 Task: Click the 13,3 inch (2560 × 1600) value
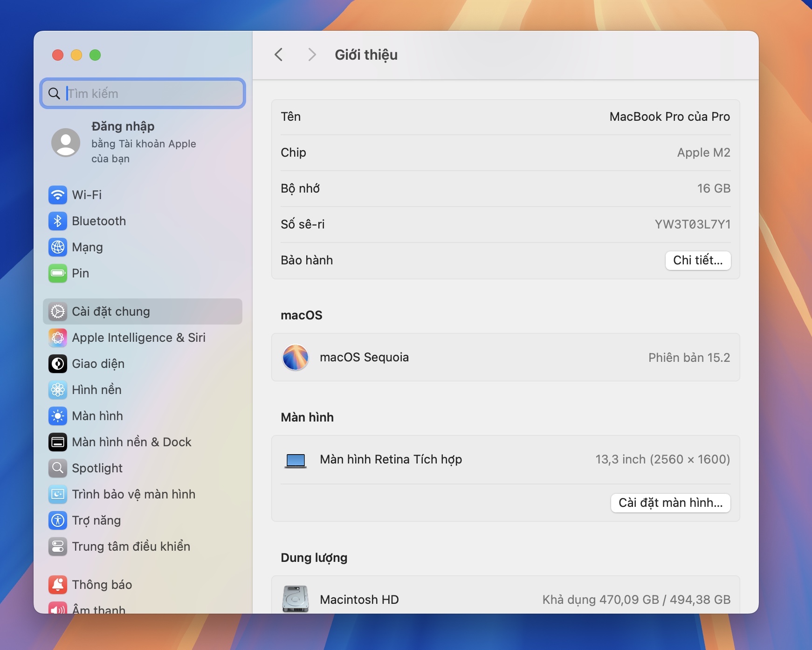(x=662, y=460)
